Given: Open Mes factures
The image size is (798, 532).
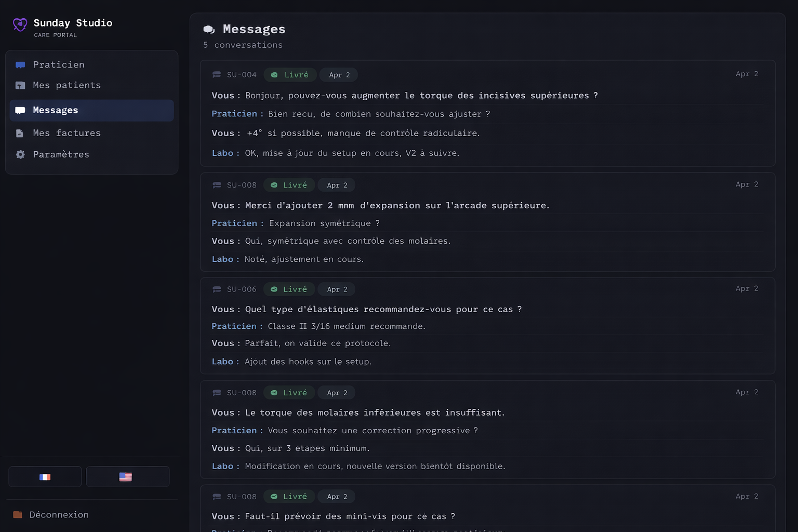Looking at the screenshot, I should coord(91,133).
